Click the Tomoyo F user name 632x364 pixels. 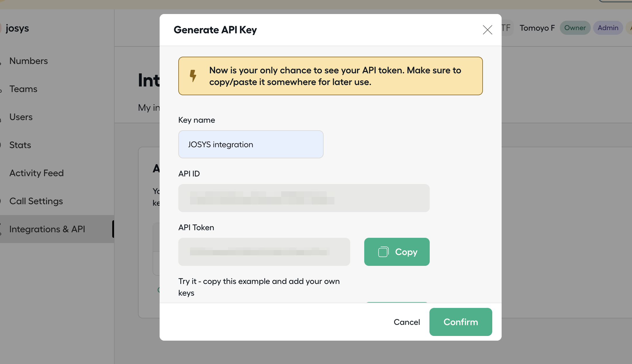click(x=537, y=28)
